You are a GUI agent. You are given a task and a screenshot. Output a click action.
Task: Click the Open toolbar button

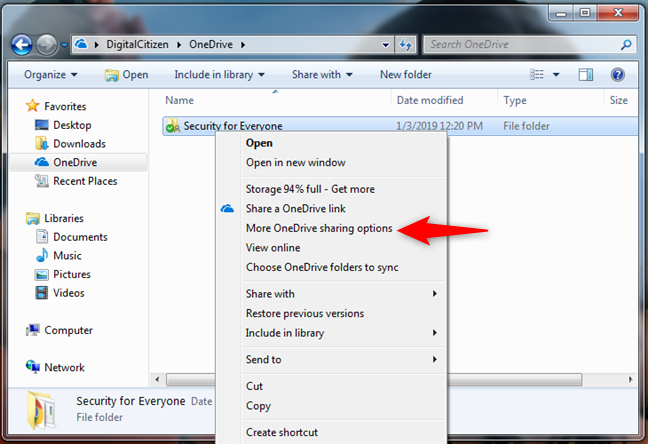[126, 75]
